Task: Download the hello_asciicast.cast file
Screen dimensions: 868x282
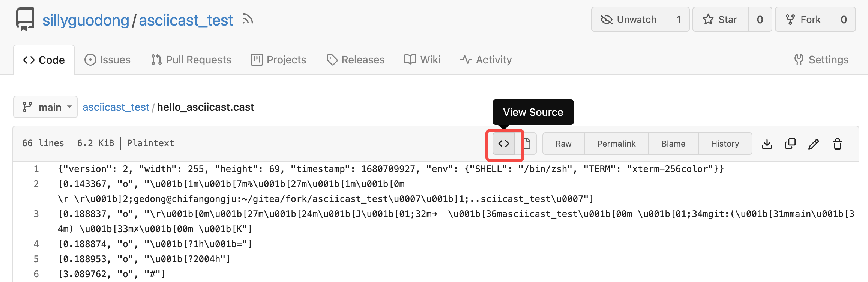Action: 767,144
